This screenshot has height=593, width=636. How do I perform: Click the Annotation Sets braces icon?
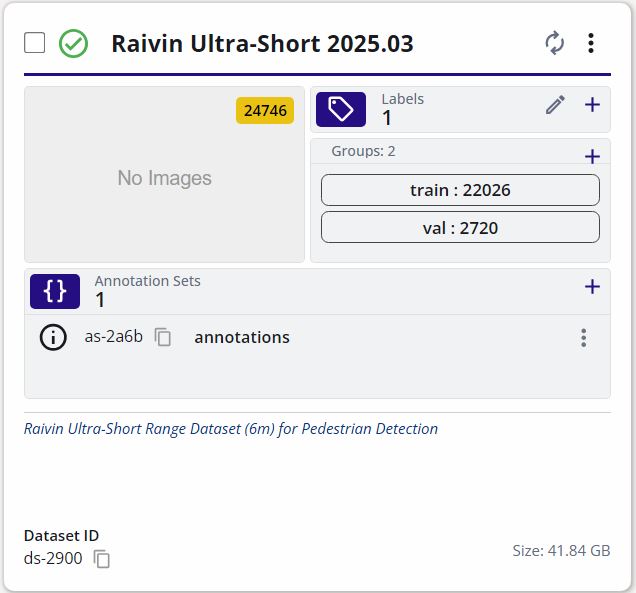click(x=55, y=291)
